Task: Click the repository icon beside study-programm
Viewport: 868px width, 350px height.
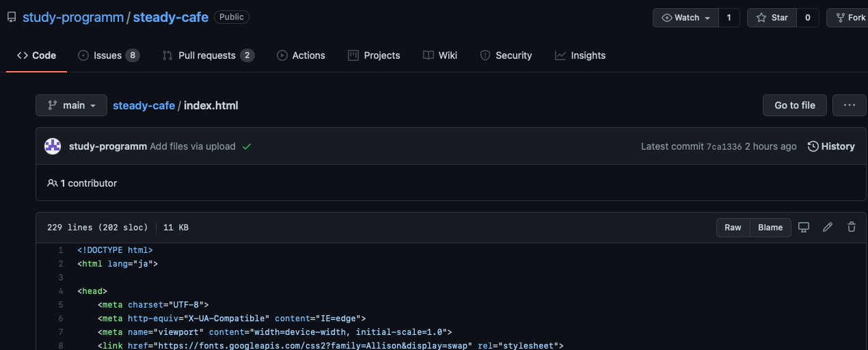Action: click(x=12, y=18)
